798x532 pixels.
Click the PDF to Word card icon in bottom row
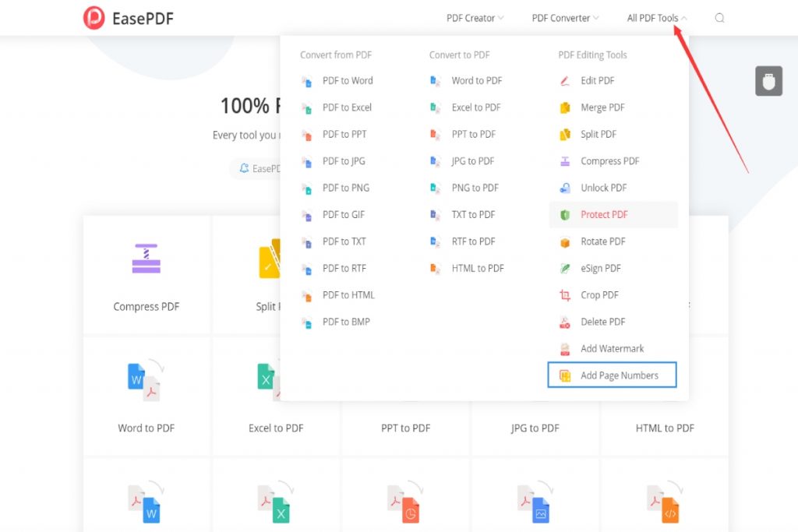tap(146, 502)
